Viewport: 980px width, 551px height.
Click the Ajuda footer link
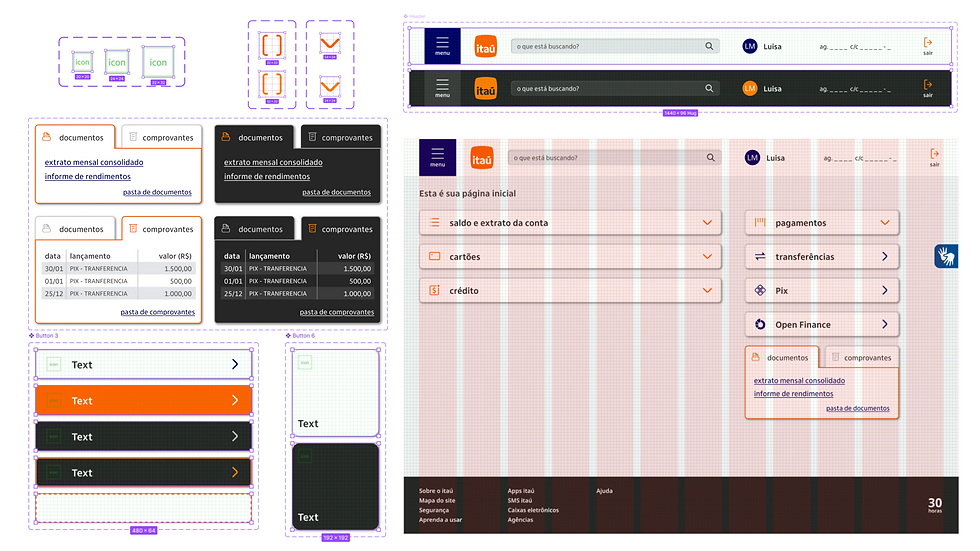coord(604,490)
